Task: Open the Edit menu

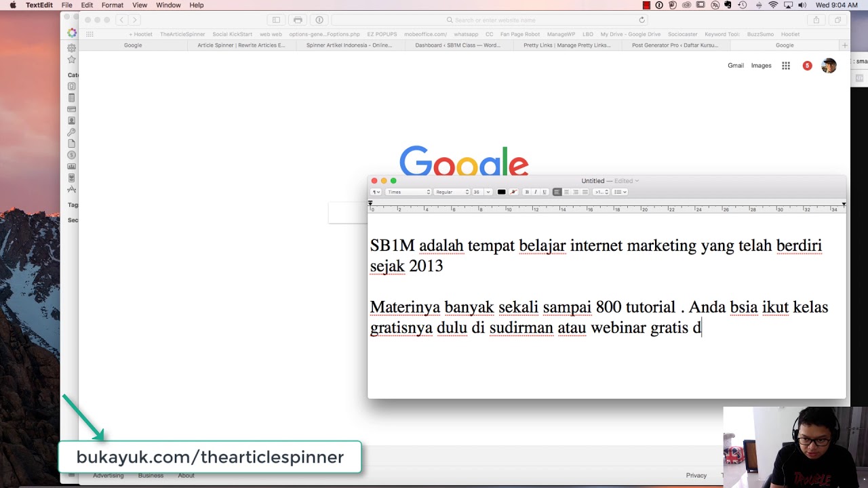Action: point(87,5)
